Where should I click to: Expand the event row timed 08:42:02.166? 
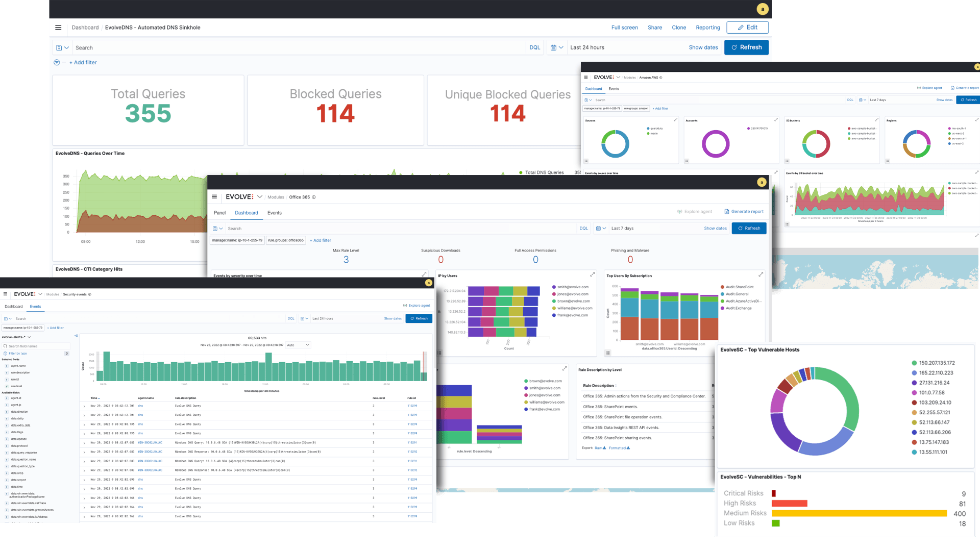click(x=84, y=498)
